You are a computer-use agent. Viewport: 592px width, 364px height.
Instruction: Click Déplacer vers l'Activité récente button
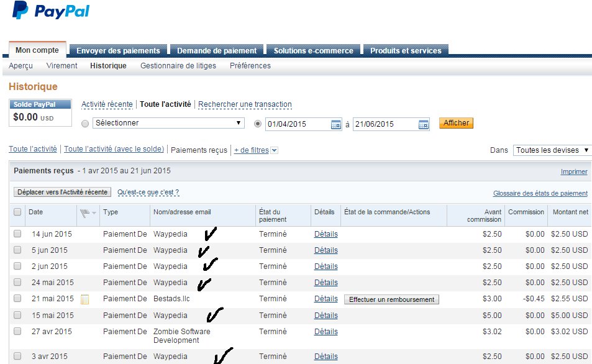click(62, 192)
